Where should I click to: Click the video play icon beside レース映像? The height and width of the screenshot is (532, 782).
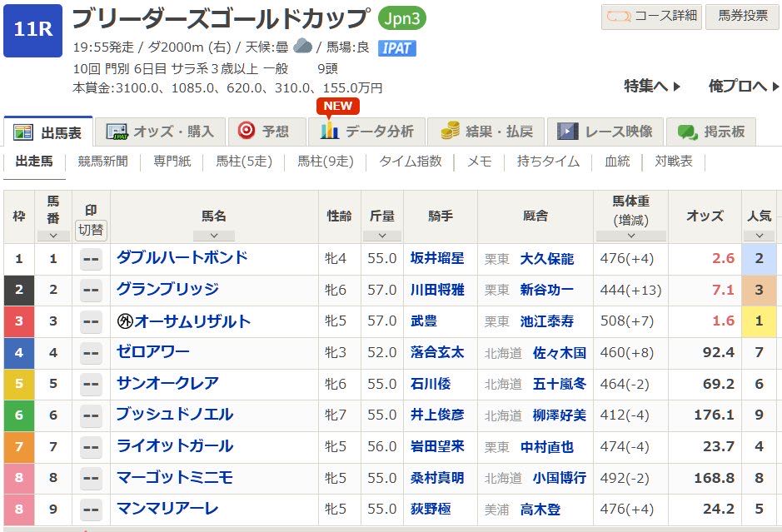(x=567, y=132)
